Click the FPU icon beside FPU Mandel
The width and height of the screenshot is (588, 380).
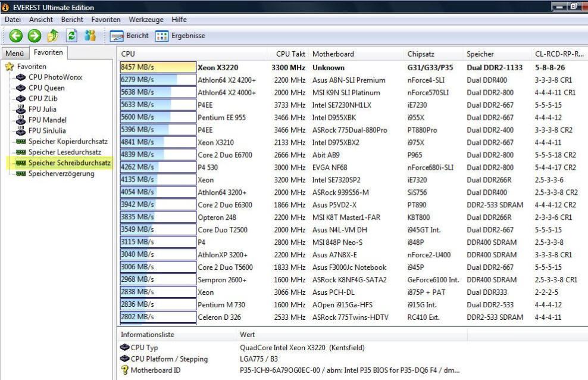coord(21,120)
